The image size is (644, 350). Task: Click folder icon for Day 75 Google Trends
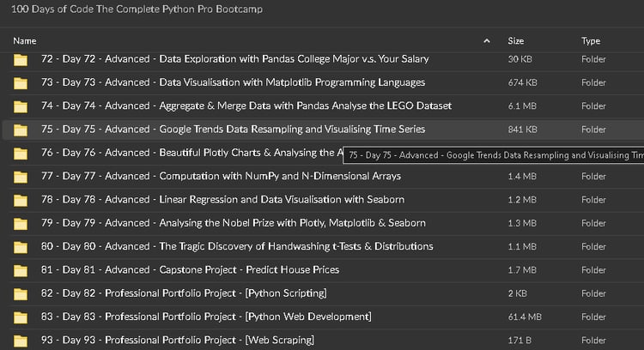coord(21,130)
